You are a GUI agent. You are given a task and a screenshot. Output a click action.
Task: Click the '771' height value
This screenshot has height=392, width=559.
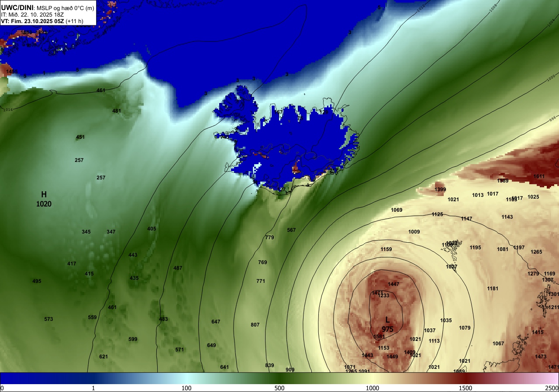[261, 281]
